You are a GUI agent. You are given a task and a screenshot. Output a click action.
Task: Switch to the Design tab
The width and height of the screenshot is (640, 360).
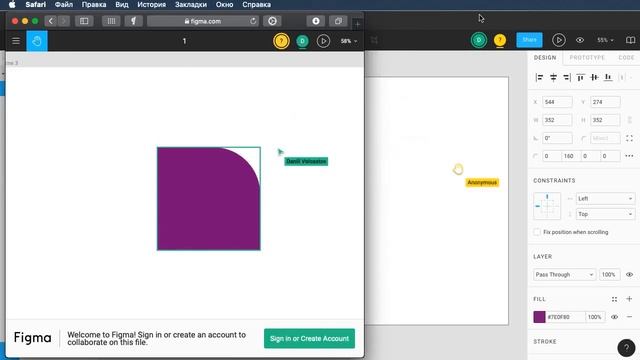click(545, 58)
